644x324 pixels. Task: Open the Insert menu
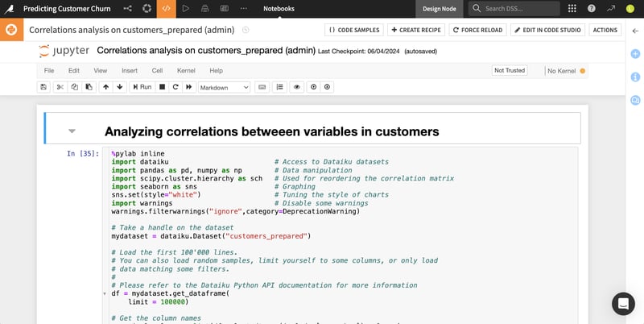point(130,71)
